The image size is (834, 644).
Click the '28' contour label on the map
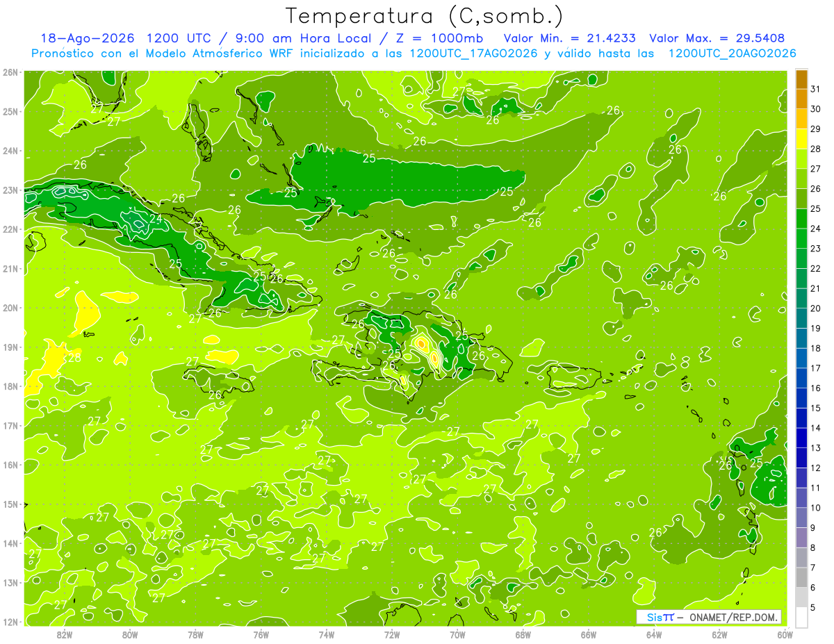click(x=74, y=358)
